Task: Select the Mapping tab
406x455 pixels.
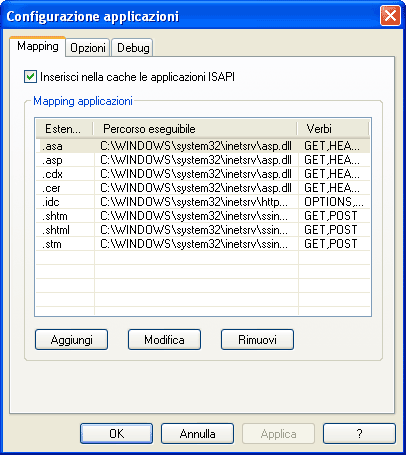Action: tap(38, 46)
